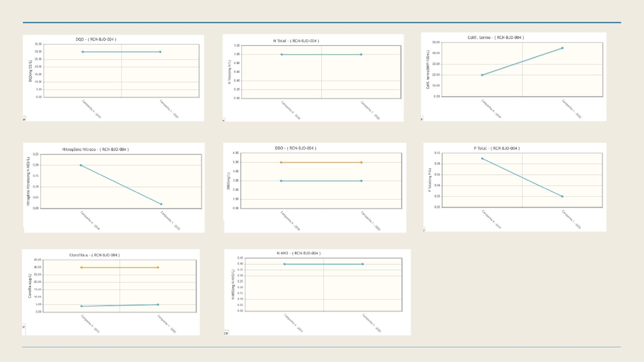Screen dimensions: 644x362
Task: Select N Total data point at Campanha 4 - 2019
Action: coord(282,55)
